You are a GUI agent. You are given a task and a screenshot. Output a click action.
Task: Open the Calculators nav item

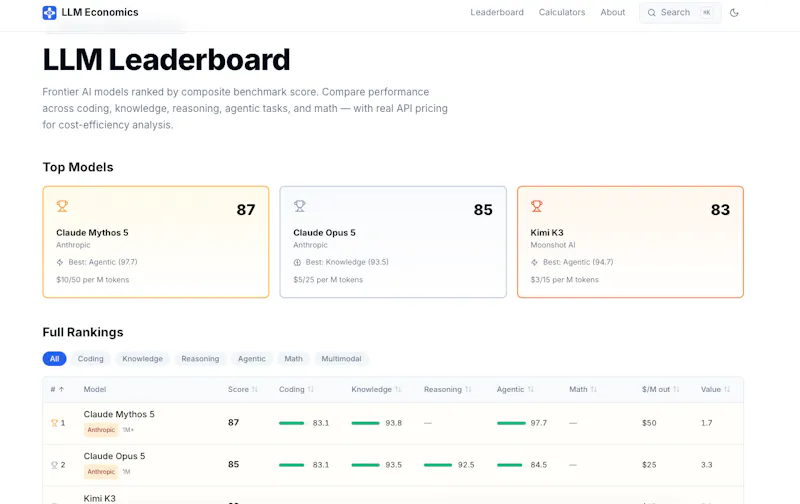[x=562, y=12]
